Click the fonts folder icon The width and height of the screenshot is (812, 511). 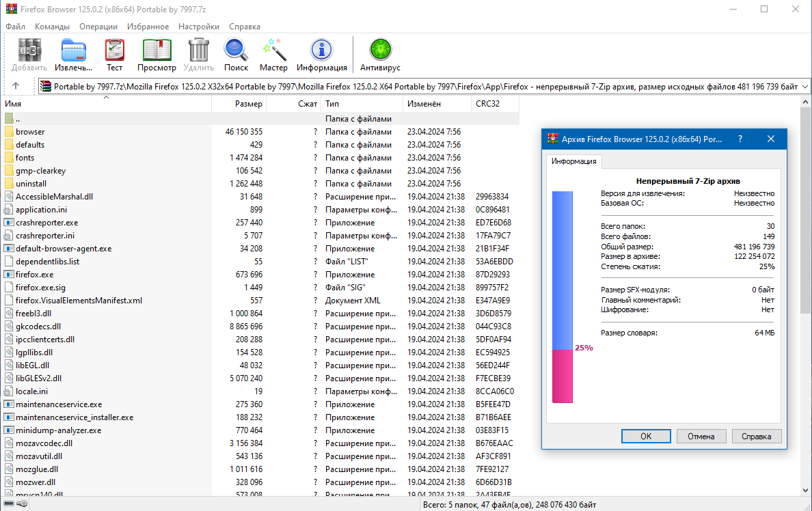[9, 157]
